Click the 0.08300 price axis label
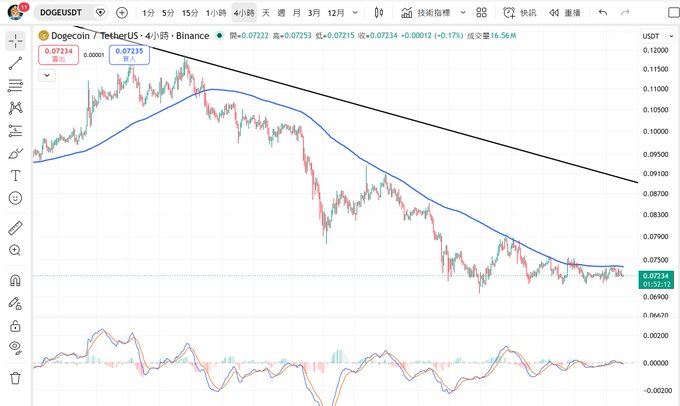Viewport: 680px width, 406px height. (x=655, y=215)
